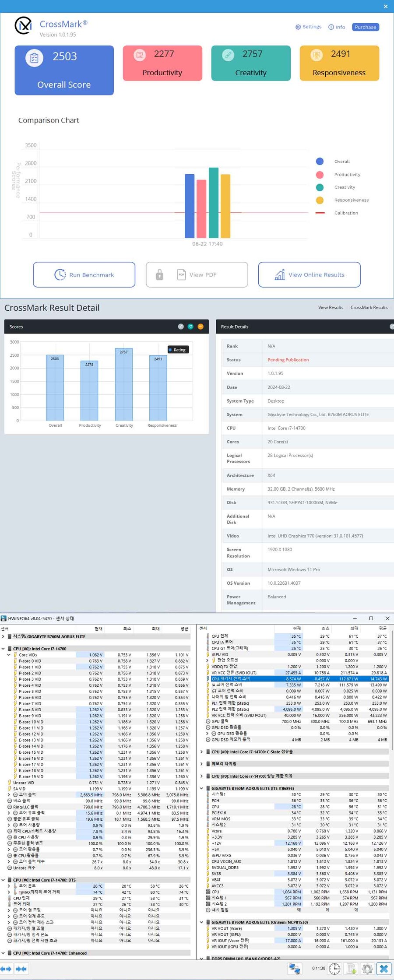
Task: Open CrossMark Settings
Action: pos(308,27)
